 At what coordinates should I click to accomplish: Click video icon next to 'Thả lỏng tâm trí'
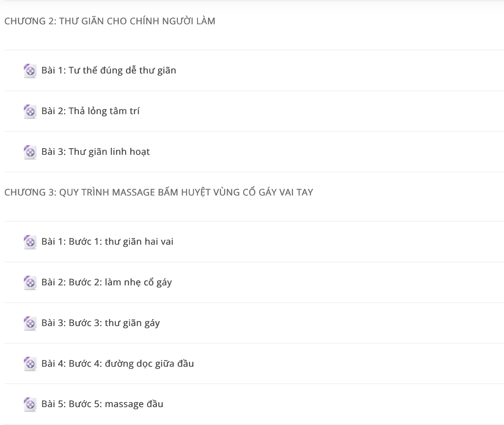(30, 111)
